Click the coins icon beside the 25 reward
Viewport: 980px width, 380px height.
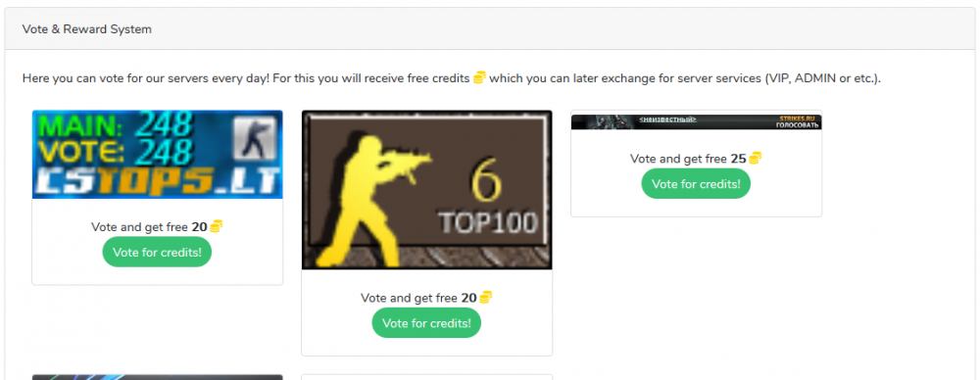coord(755,158)
